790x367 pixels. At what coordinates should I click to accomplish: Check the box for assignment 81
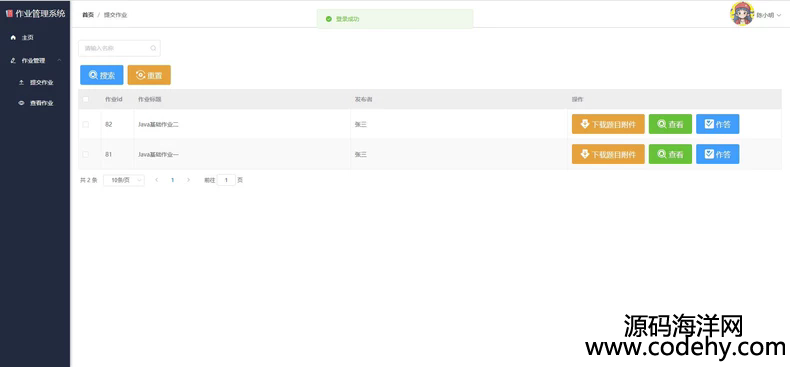pos(86,154)
